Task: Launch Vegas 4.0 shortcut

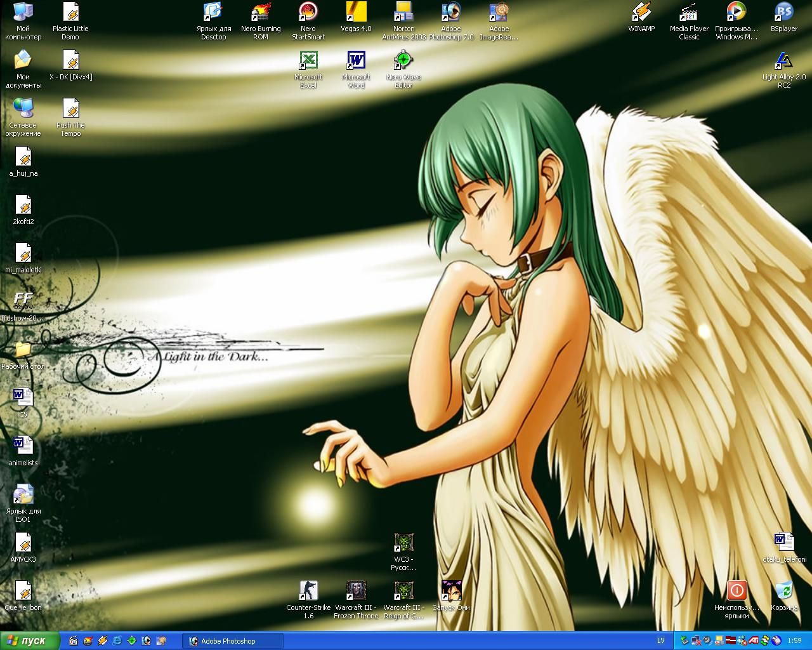Action: [x=356, y=18]
